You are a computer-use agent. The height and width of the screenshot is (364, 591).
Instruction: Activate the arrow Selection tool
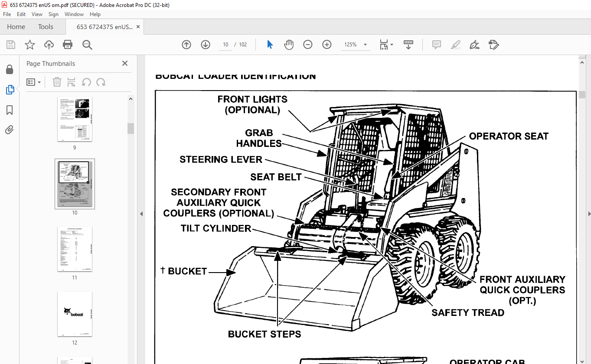tap(270, 45)
